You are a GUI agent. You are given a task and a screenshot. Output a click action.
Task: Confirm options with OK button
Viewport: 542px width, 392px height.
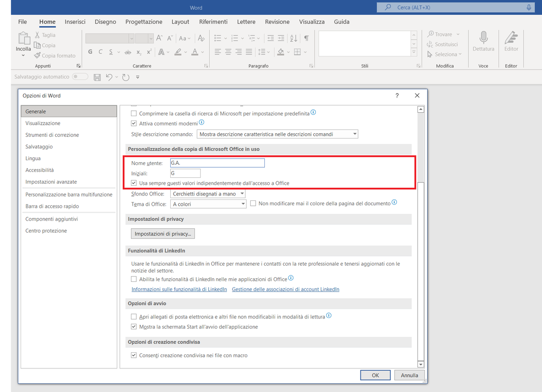[x=375, y=375]
